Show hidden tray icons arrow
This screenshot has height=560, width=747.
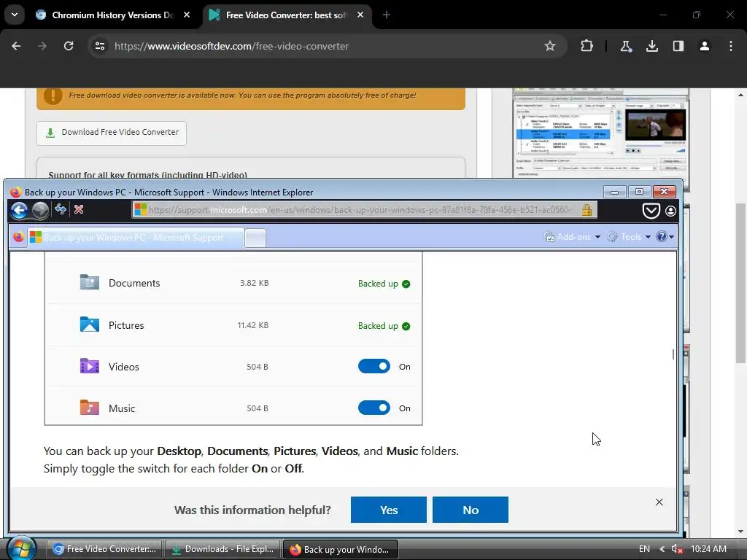(x=662, y=549)
